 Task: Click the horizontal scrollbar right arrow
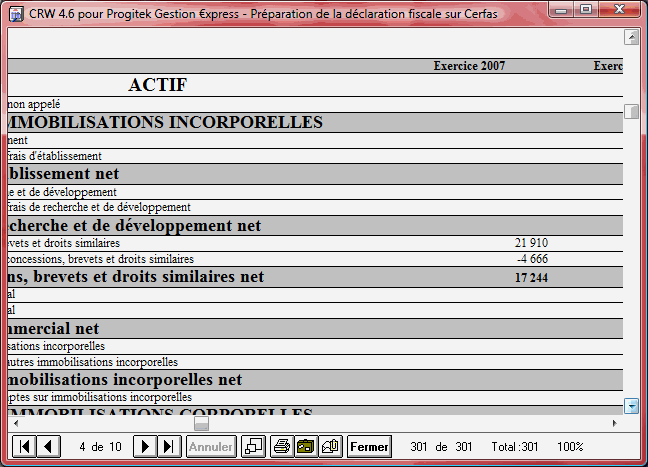pos(614,424)
